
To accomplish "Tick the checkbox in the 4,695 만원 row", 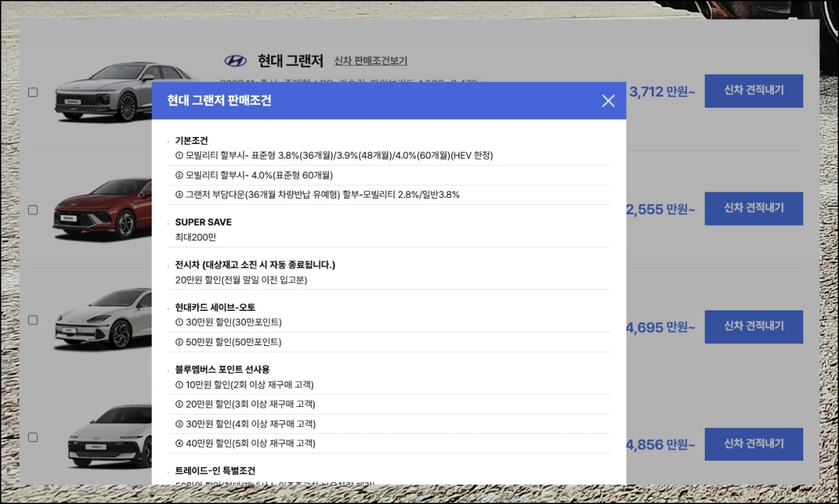I will point(33,319).
